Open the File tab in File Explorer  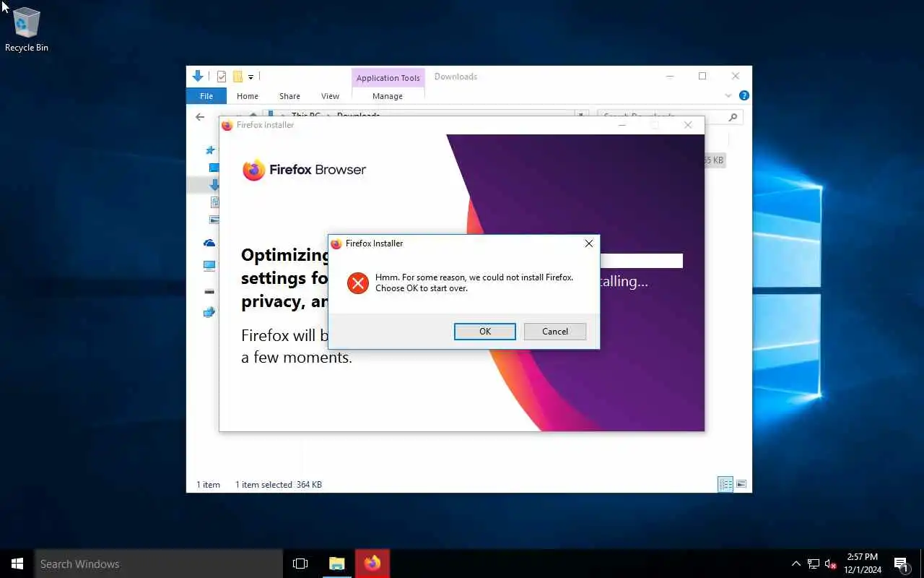206,96
